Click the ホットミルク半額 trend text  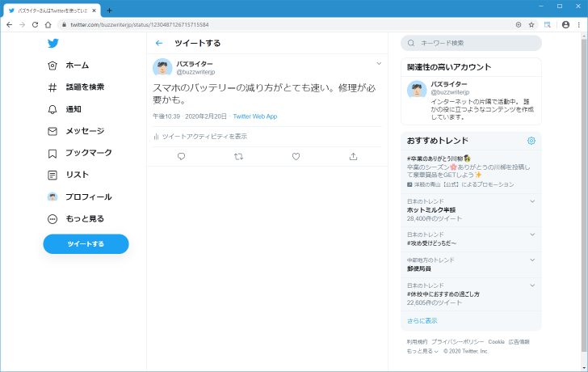(431, 210)
